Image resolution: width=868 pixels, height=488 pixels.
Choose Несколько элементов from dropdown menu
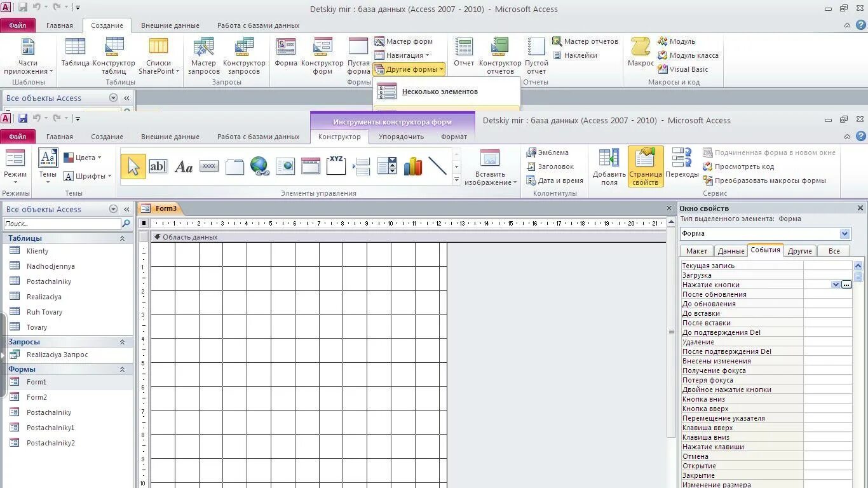[446, 91]
